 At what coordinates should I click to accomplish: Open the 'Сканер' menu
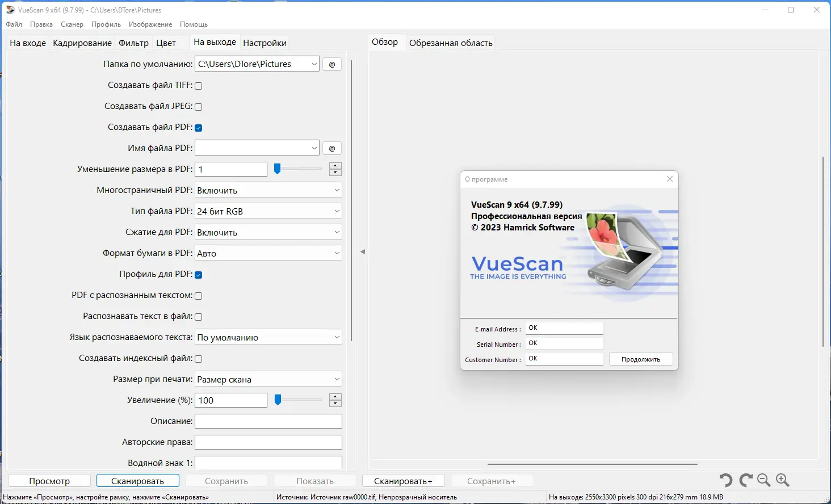72,24
